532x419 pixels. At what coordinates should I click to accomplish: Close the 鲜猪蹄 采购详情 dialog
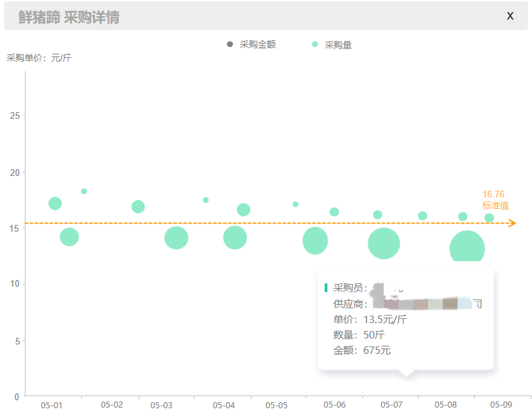(510, 16)
